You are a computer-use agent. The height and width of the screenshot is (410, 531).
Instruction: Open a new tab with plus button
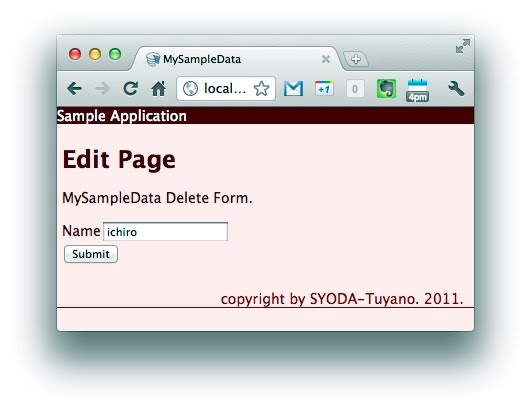pos(356,59)
